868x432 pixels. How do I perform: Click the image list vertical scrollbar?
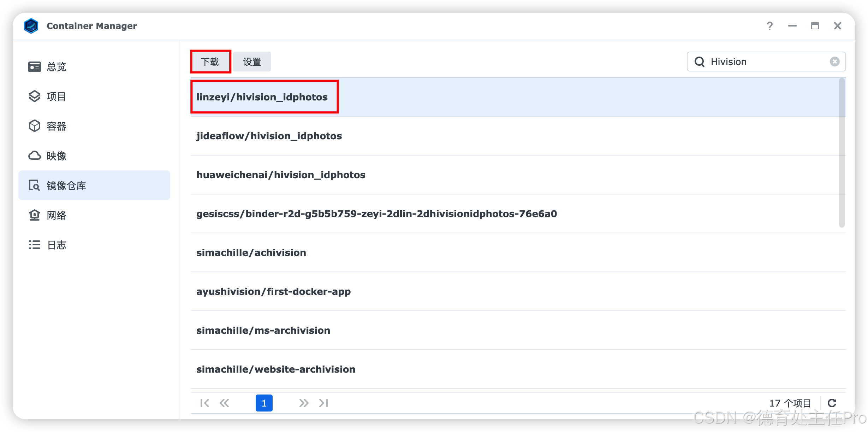pos(842,152)
